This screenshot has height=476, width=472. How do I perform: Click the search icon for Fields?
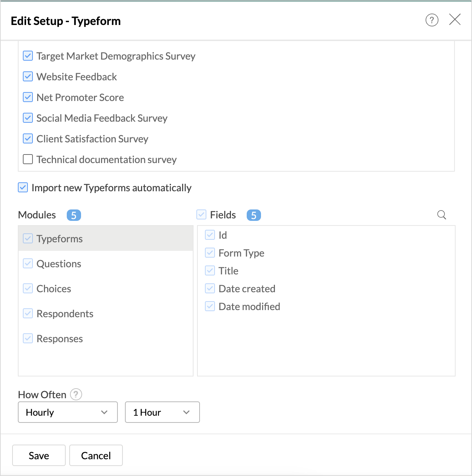442,215
